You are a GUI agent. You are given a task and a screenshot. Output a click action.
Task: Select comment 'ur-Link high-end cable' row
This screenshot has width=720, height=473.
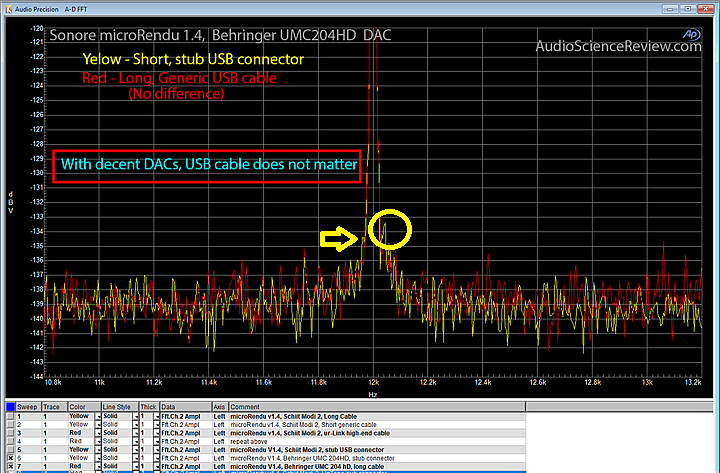point(309,433)
